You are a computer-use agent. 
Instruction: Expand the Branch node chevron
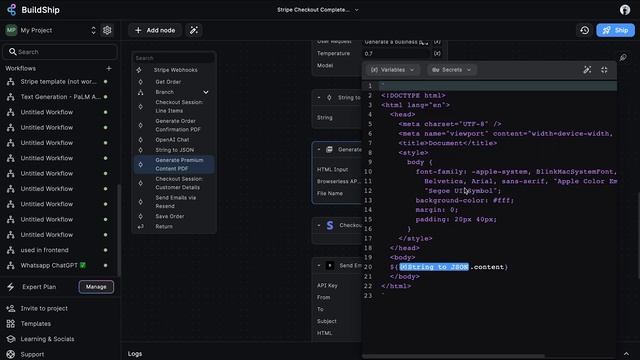[x=206, y=92]
